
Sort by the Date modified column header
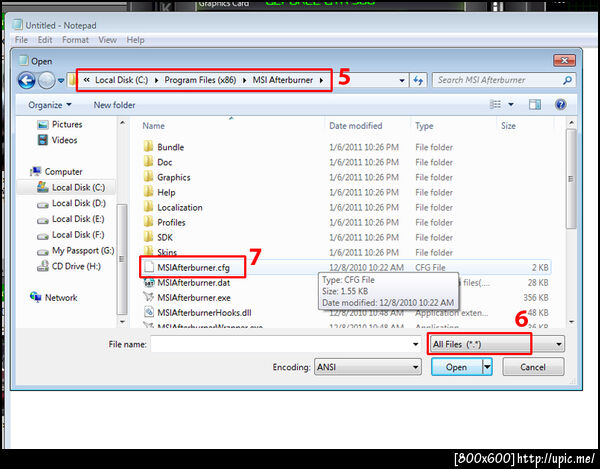(355, 125)
